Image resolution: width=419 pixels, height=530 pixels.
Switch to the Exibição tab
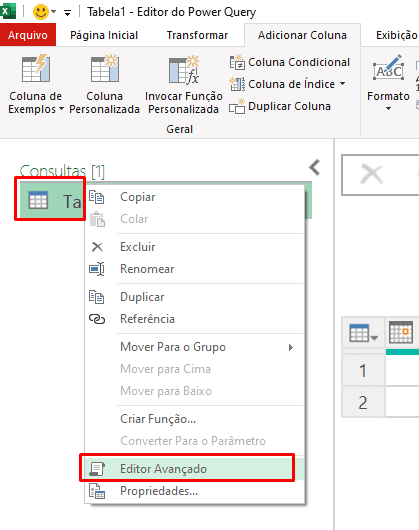[397, 35]
